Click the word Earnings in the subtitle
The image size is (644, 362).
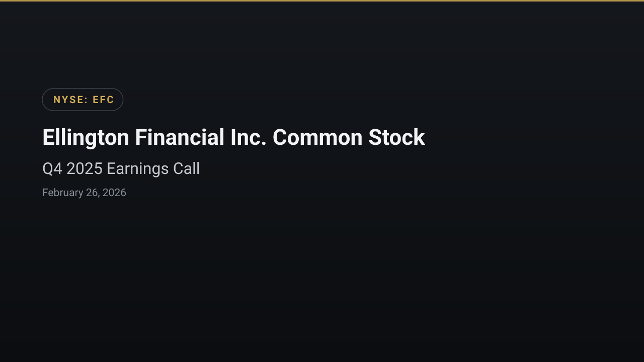click(138, 168)
